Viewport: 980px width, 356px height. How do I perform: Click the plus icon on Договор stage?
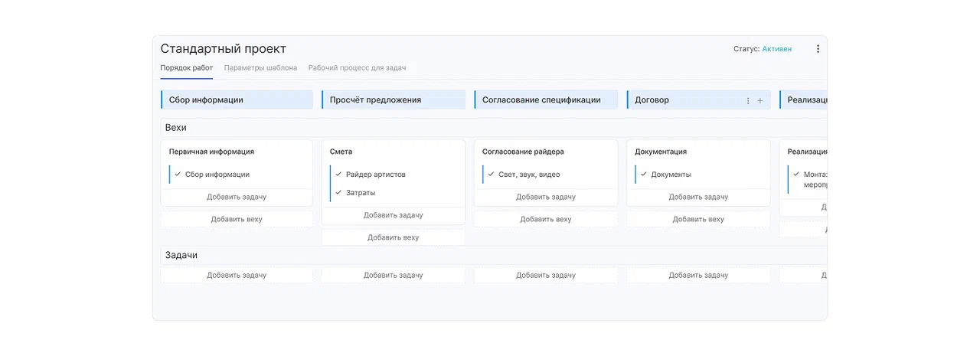coord(760,100)
